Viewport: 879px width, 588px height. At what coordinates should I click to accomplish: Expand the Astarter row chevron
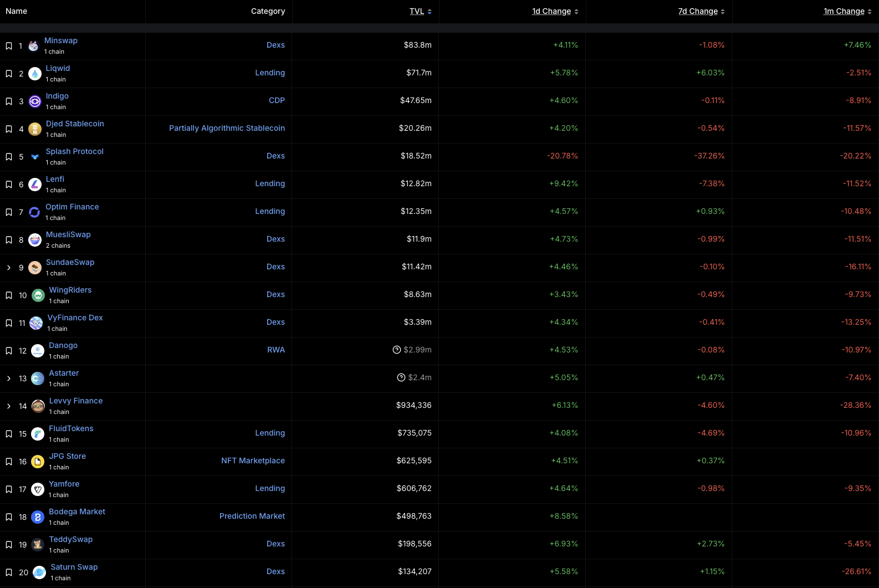point(9,379)
